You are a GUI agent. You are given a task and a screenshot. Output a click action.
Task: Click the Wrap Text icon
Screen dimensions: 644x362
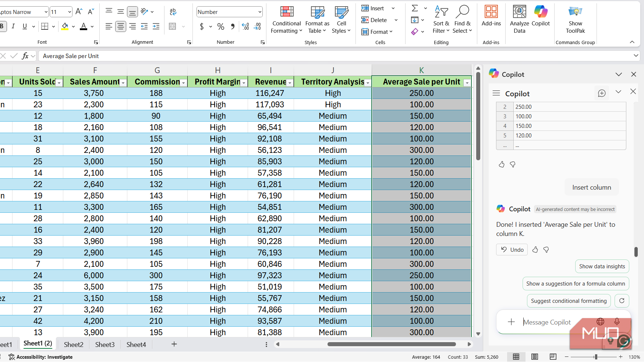coord(173,12)
